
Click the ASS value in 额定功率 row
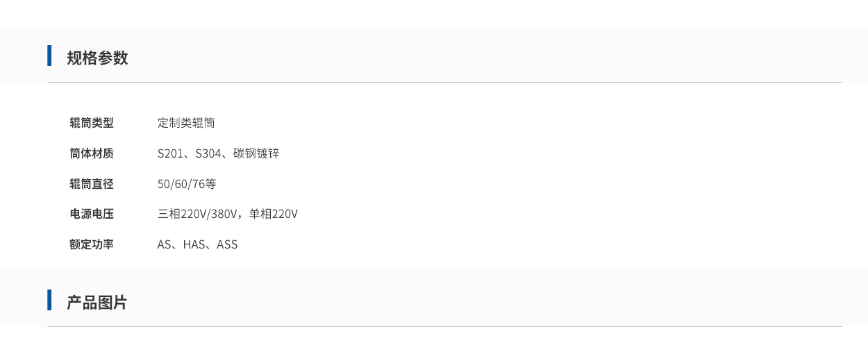pos(227,244)
